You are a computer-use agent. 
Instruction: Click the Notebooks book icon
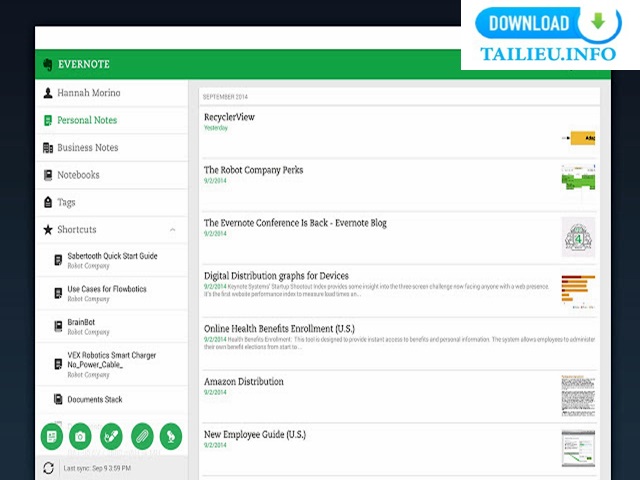[x=48, y=175]
